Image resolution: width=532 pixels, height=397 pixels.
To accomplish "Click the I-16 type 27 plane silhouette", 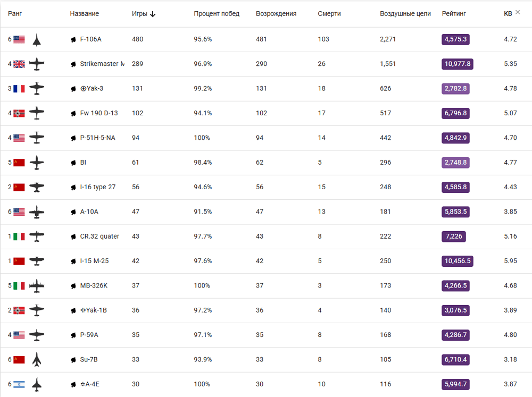I will (37, 187).
